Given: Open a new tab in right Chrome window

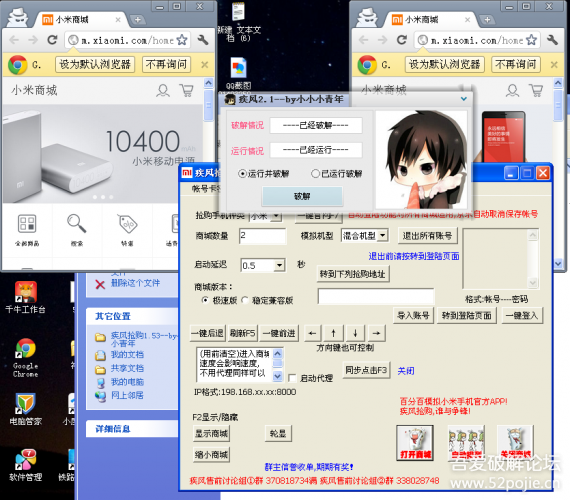Looking at the screenshot, I should [x=487, y=20].
